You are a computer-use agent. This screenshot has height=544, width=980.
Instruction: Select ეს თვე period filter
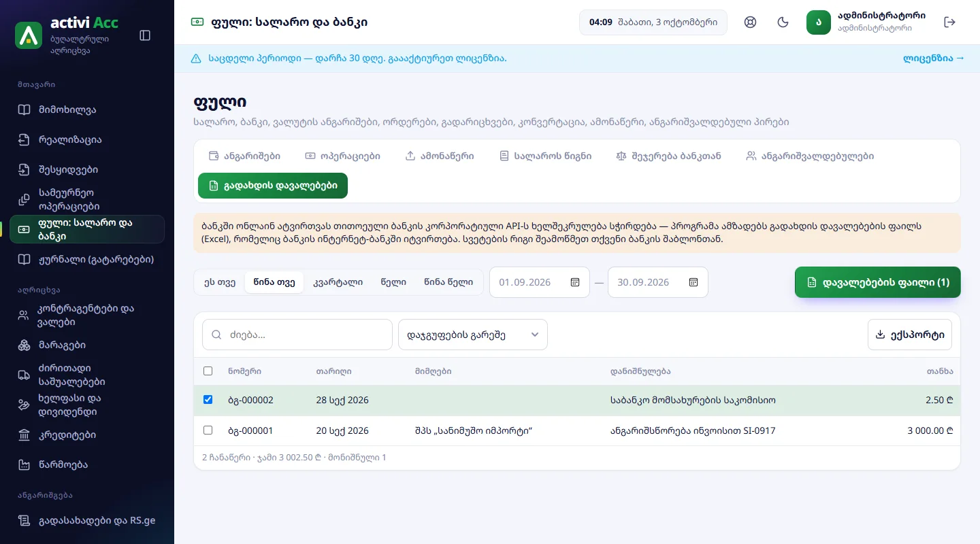click(x=220, y=282)
